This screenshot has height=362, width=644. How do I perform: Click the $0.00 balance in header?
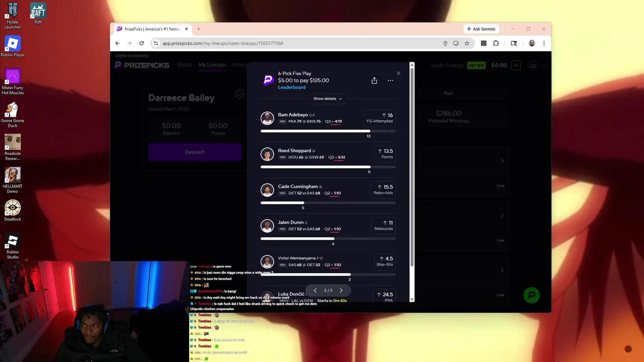pos(499,65)
